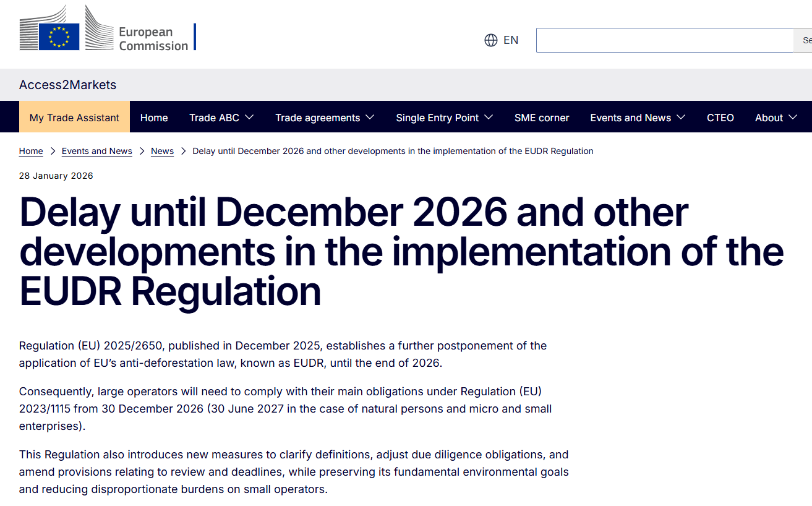Click the chevron after Home breadcrumb
812x506 pixels.
coord(53,151)
